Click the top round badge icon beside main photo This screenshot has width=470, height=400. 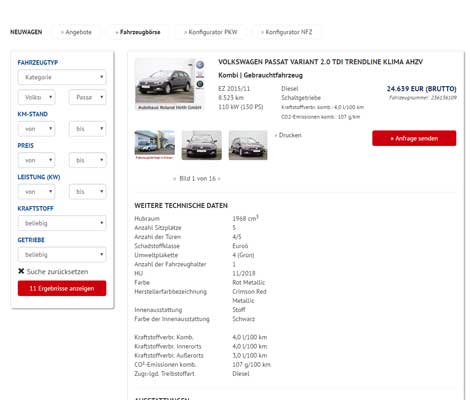pyautogui.click(x=200, y=65)
